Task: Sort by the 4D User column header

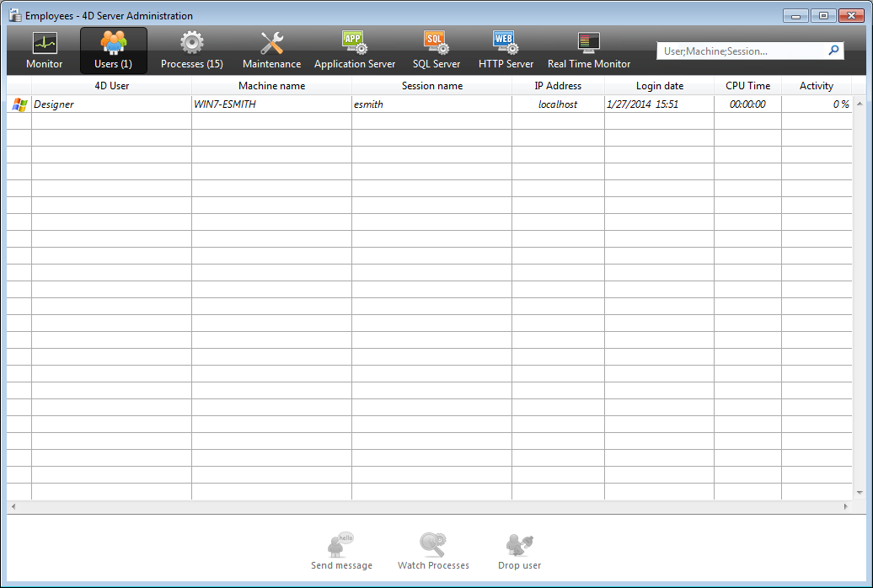Action: point(112,86)
